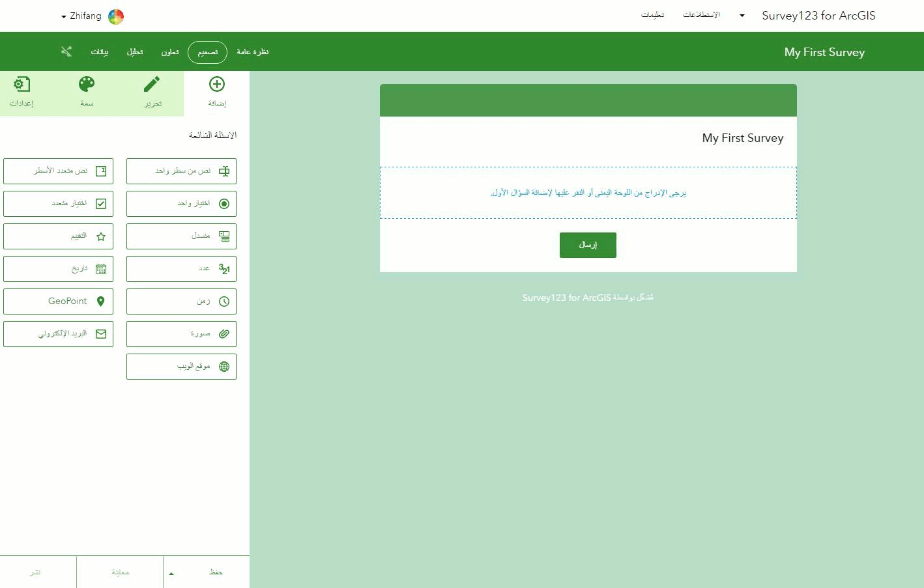Image resolution: width=924 pixels, height=588 pixels.
Task: Select the highlighted design tab
Action: click(x=207, y=52)
